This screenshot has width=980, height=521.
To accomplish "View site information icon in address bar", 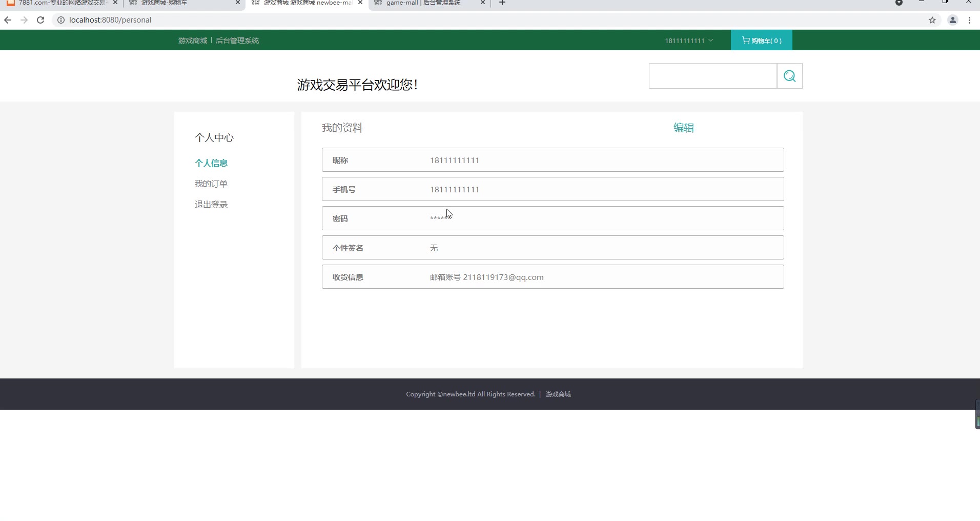I will click(60, 20).
